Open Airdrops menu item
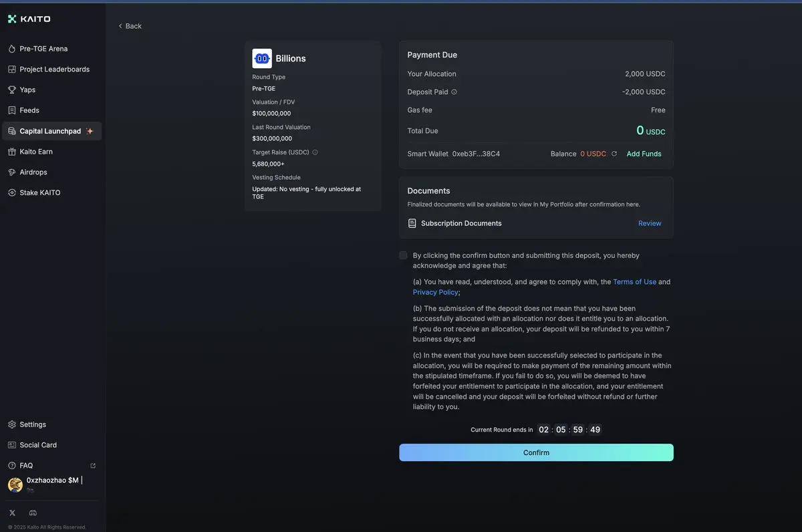Screen dimensions: 802x532 coord(52,172)
